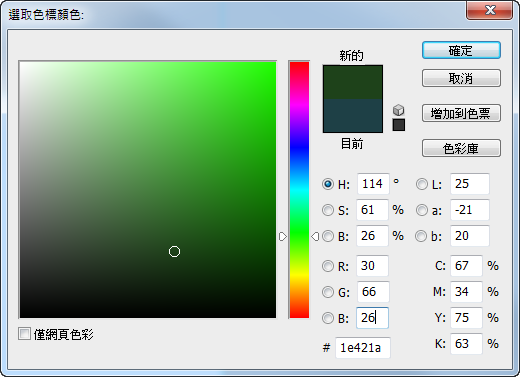Image resolution: width=520 pixels, height=377 pixels.
Task: Click the K field showing 63
Action: pyautogui.click(x=466, y=344)
